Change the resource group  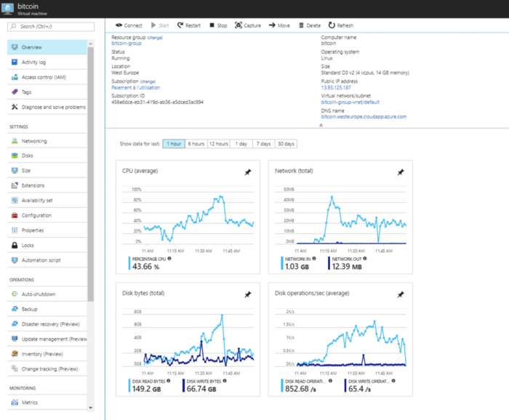click(x=155, y=38)
